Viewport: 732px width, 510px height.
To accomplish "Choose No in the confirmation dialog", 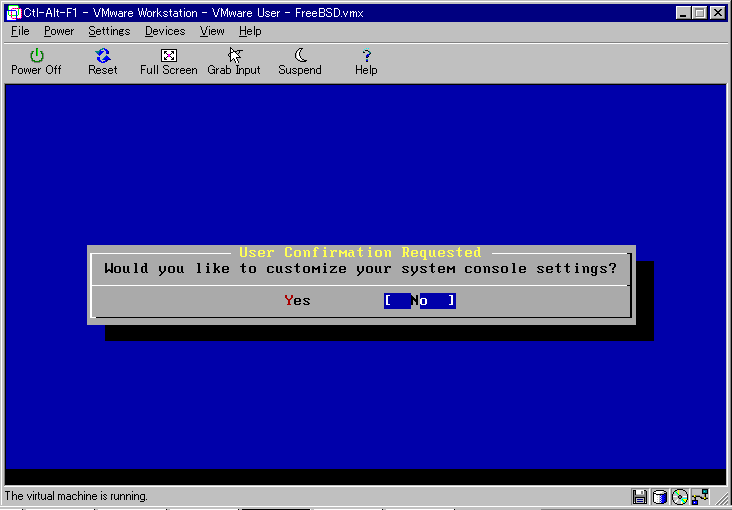I will (x=420, y=301).
